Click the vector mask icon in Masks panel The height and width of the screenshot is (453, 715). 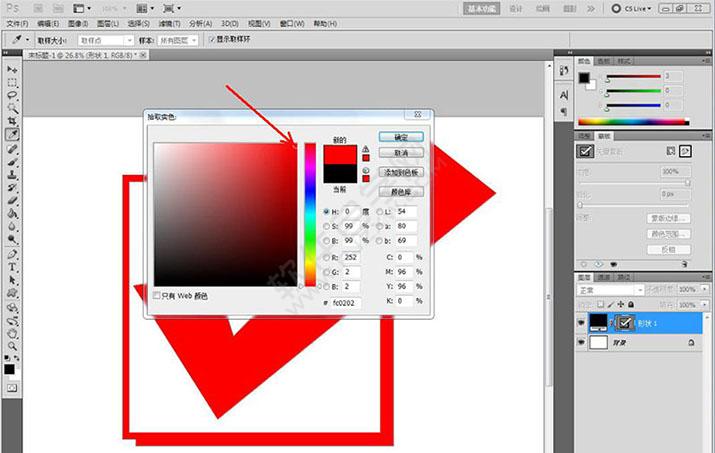click(685, 151)
